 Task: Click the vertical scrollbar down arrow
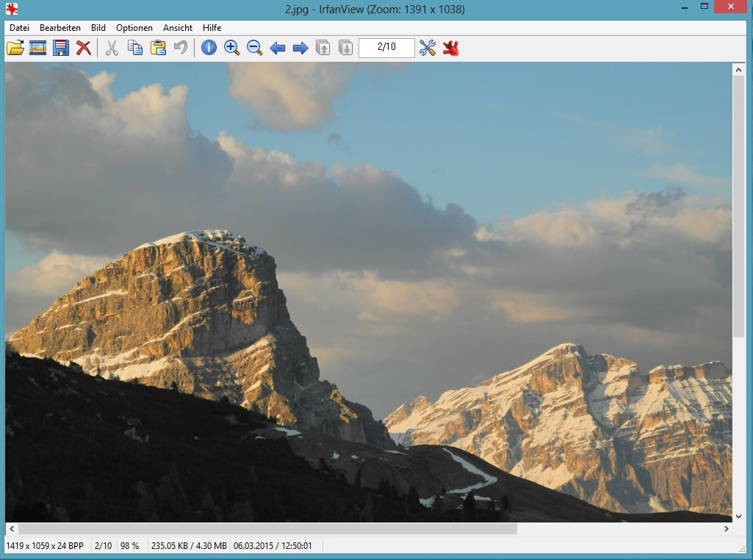click(x=738, y=517)
